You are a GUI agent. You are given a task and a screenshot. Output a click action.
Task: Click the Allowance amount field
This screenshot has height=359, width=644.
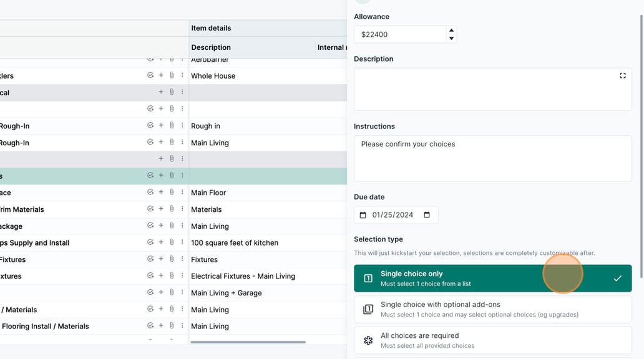[400, 34]
